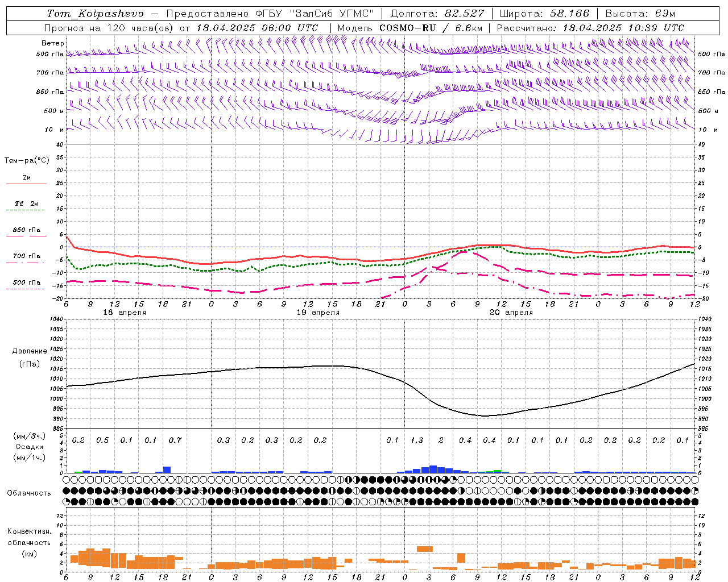This screenshot has height=582, width=728.
Task: Click the longitude value Долгота: 82.527
Action: tap(437, 14)
